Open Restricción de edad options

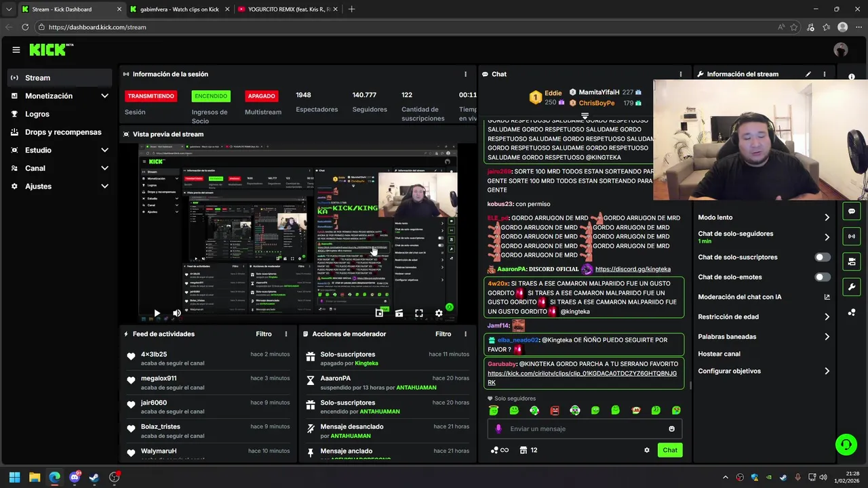pyautogui.click(x=764, y=317)
